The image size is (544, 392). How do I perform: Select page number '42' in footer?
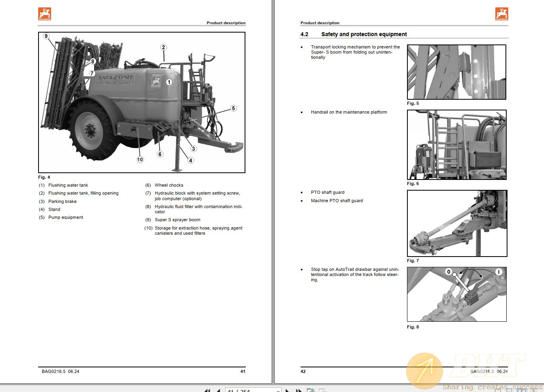303,371
